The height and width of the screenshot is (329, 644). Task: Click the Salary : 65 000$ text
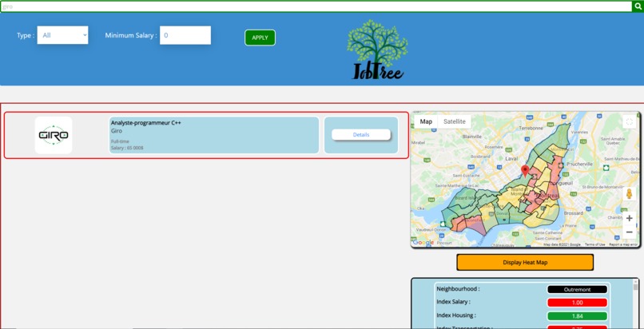pyautogui.click(x=127, y=148)
